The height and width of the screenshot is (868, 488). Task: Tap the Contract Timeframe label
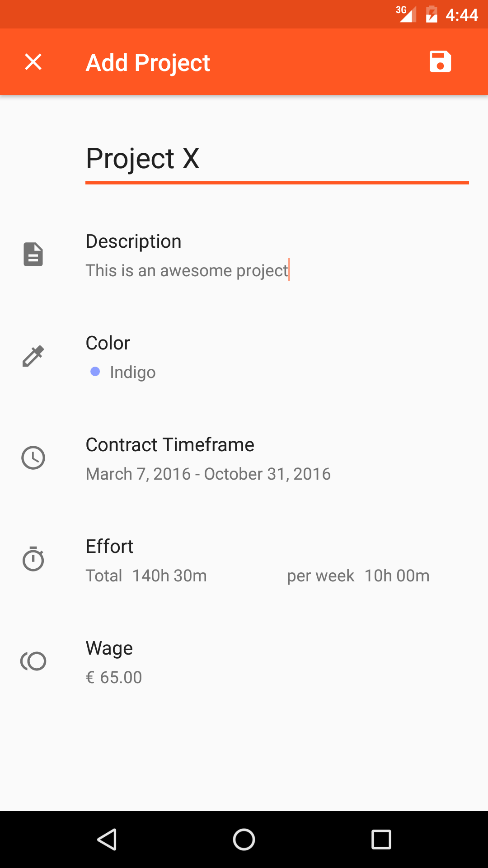coord(170,445)
